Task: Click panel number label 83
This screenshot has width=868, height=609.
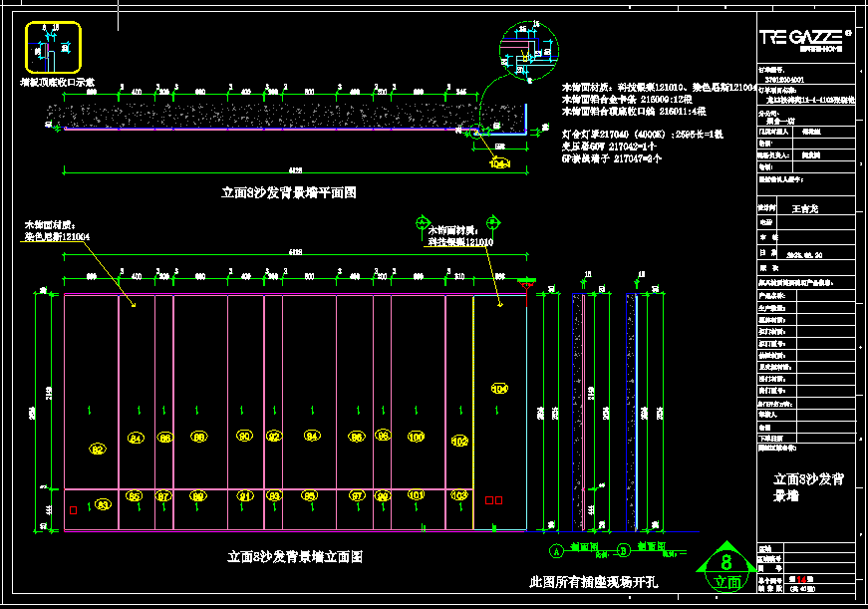Action: 103,504
